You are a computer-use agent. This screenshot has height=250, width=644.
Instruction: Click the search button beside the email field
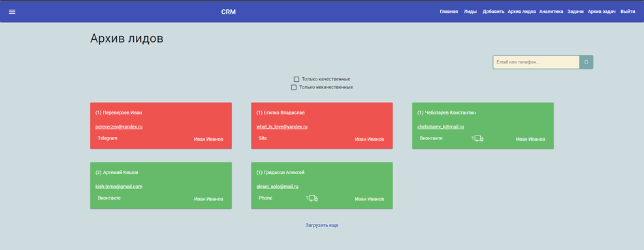pyautogui.click(x=586, y=62)
